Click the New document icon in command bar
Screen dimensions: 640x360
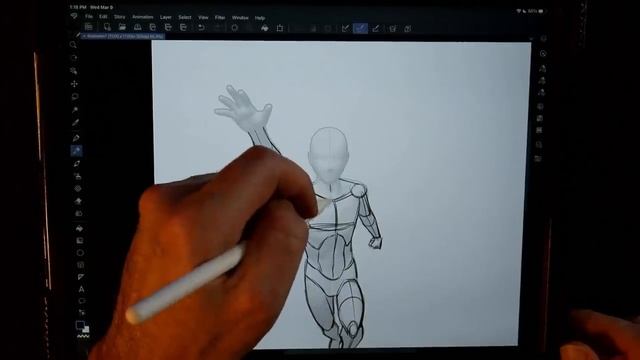107,27
